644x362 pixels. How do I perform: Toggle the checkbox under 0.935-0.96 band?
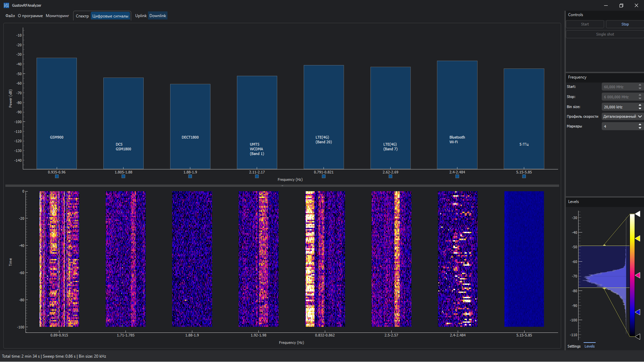tap(57, 176)
